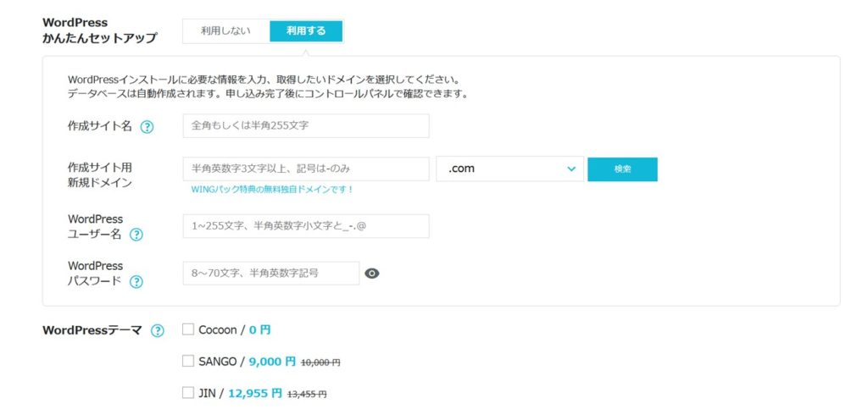Click the Cocoon / 0 円 theme label
This screenshot has width=868, height=420.
[x=235, y=330]
